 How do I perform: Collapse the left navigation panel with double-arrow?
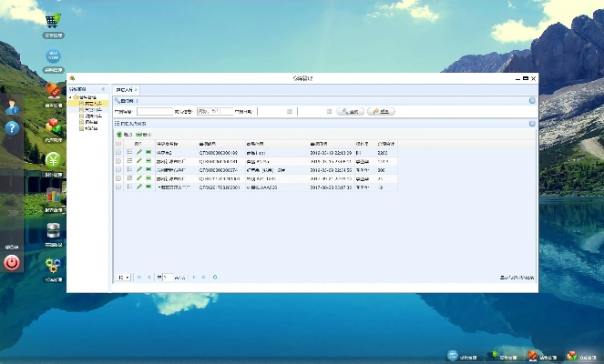click(103, 89)
